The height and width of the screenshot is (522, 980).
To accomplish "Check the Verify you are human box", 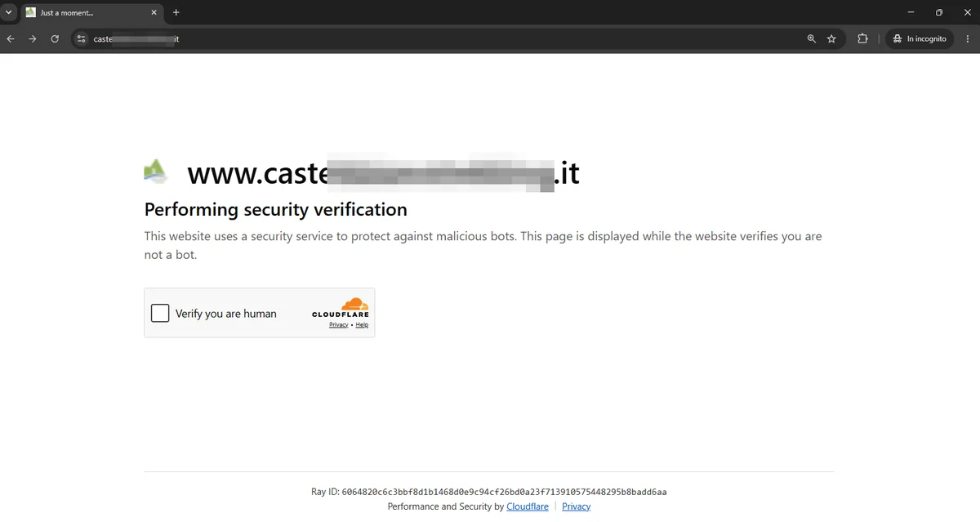I will [160, 313].
